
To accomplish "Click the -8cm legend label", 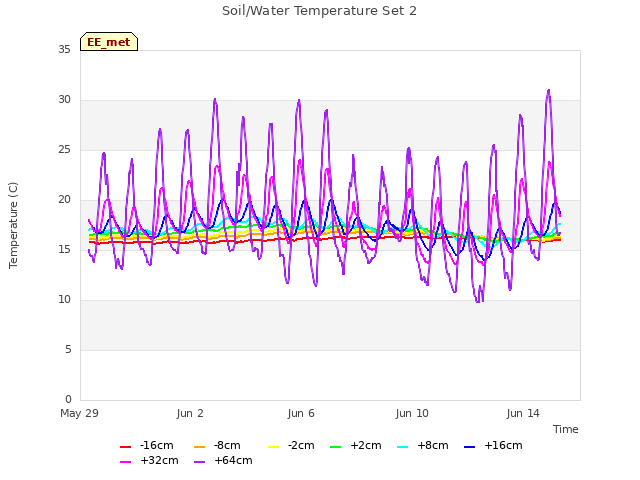I will [x=227, y=445].
